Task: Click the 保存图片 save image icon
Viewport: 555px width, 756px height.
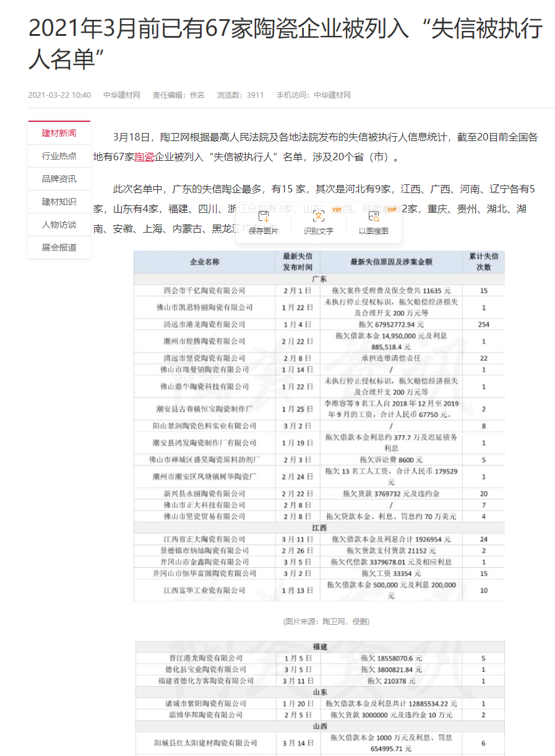Action: point(264,217)
